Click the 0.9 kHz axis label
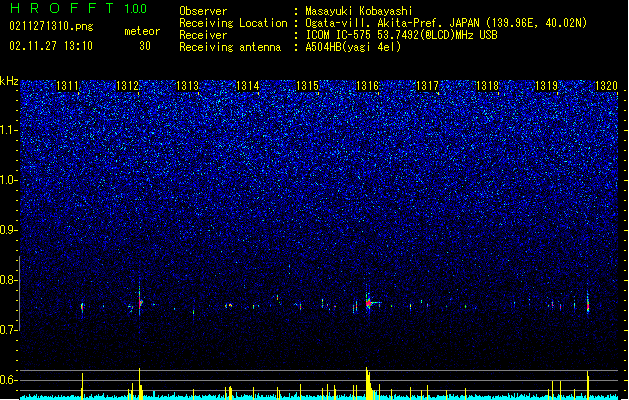Image resolution: width=629 pixels, height=400 pixels. (x=9, y=230)
